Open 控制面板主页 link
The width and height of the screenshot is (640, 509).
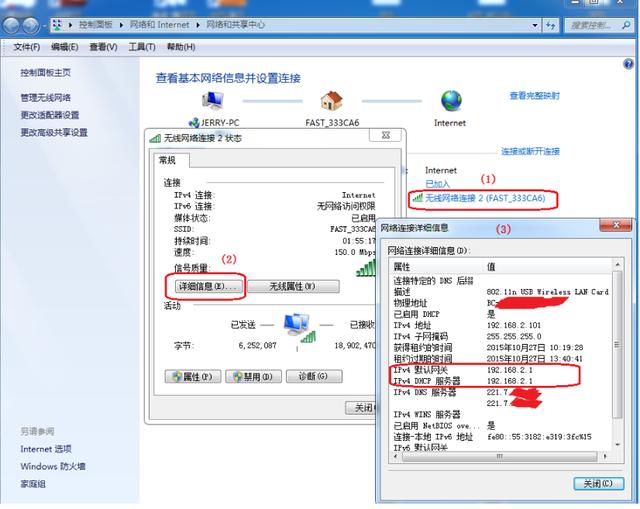(45, 73)
